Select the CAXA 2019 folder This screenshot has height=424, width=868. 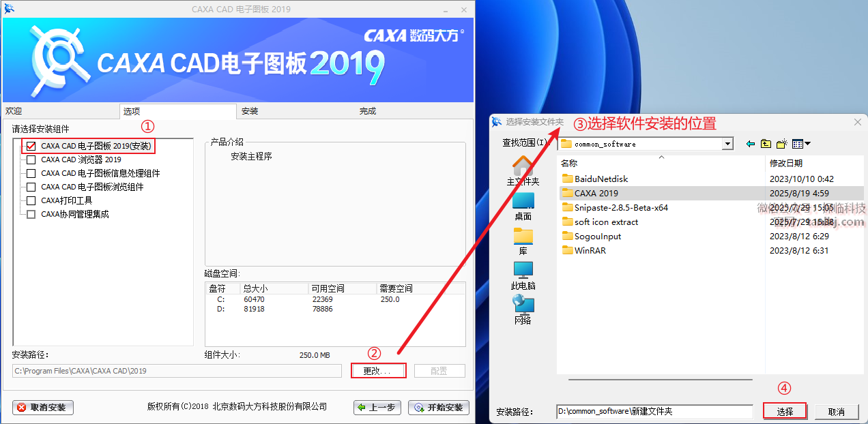(x=596, y=193)
